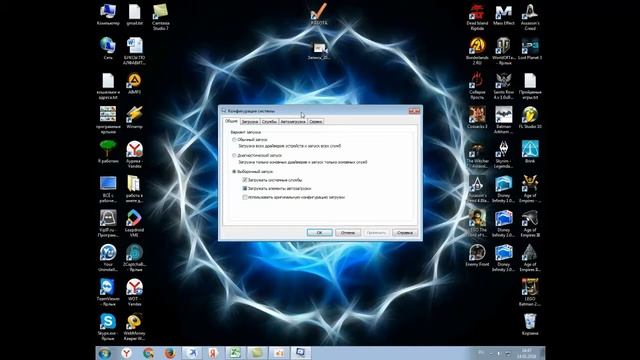Close the Конфигурация системы dialog
640x360 pixels.
(x=414, y=111)
